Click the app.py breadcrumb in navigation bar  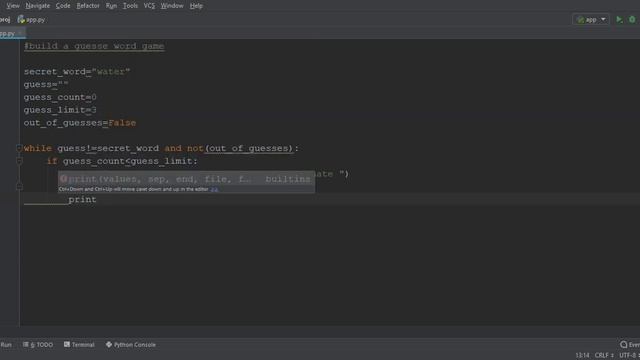pos(36,20)
